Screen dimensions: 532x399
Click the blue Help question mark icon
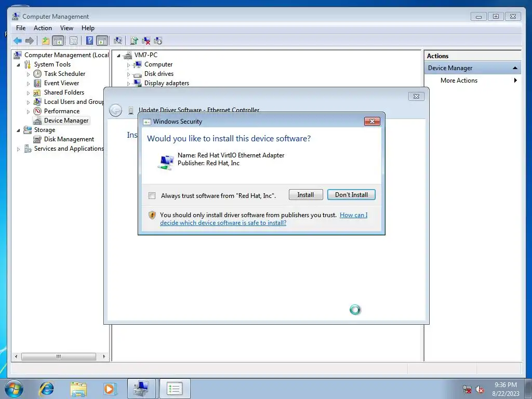point(89,41)
